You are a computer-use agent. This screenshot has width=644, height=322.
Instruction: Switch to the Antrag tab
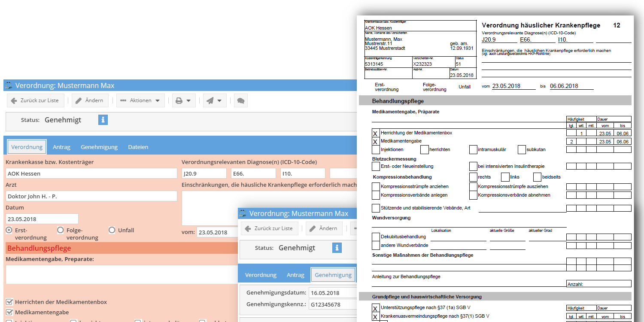(x=61, y=147)
